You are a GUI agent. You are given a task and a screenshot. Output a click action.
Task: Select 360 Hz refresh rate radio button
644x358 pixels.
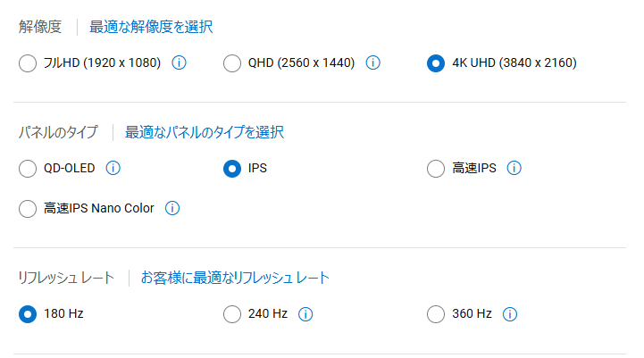point(436,314)
